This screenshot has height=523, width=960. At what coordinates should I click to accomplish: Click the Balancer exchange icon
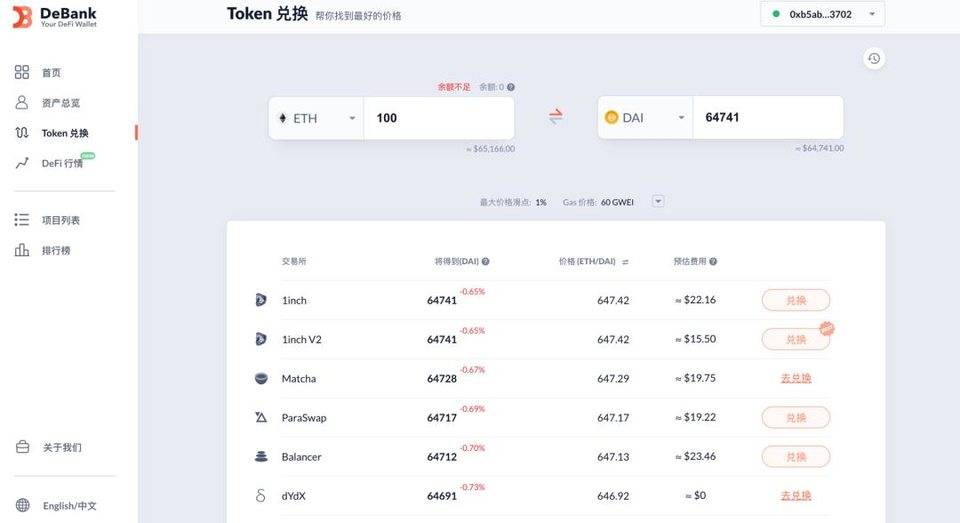click(x=261, y=456)
